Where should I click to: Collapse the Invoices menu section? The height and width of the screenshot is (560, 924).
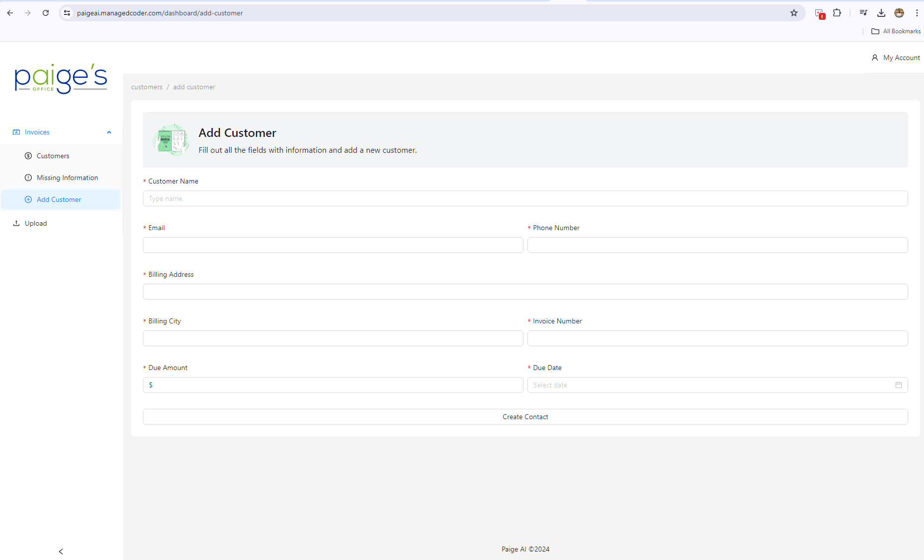[109, 132]
